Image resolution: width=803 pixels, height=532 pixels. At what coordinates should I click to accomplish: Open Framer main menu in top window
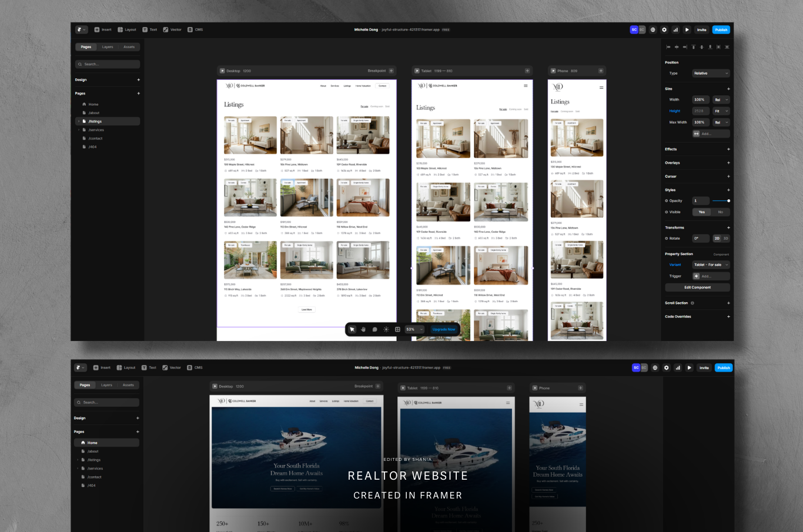click(81, 29)
